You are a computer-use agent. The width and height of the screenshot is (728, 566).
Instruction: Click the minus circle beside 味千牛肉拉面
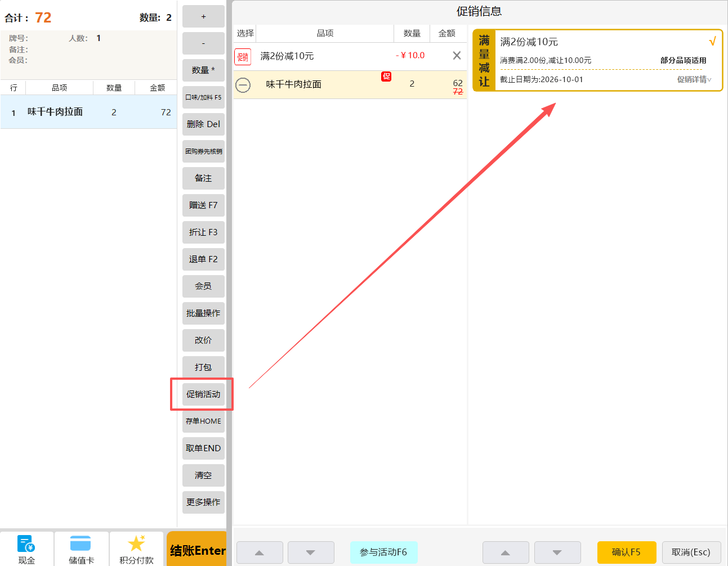tap(243, 85)
